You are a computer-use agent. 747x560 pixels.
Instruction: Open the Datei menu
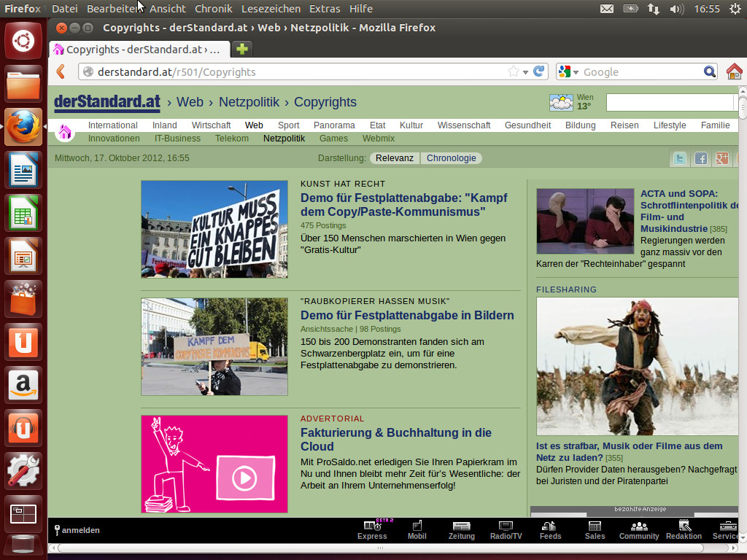coord(65,9)
